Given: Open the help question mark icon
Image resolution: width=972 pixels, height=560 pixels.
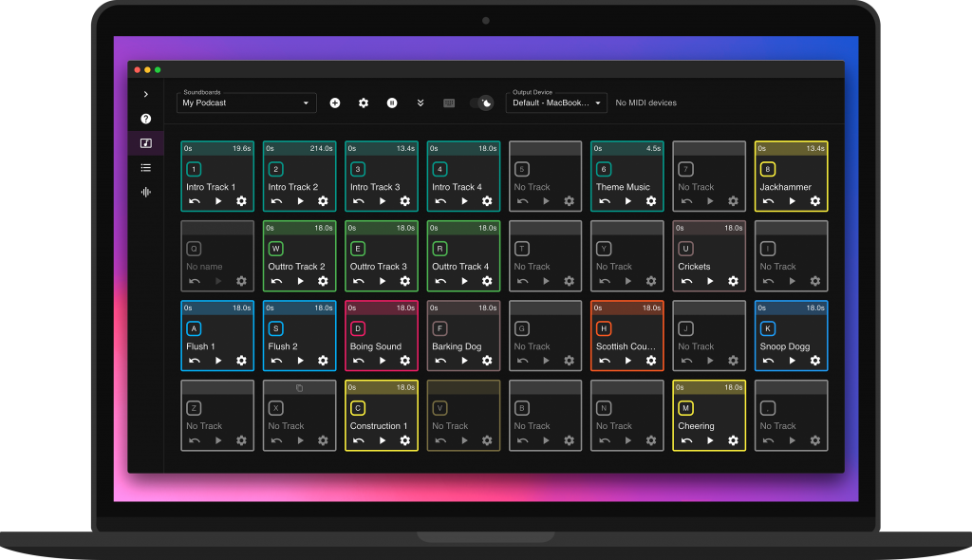Looking at the screenshot, I should point(146,120).
